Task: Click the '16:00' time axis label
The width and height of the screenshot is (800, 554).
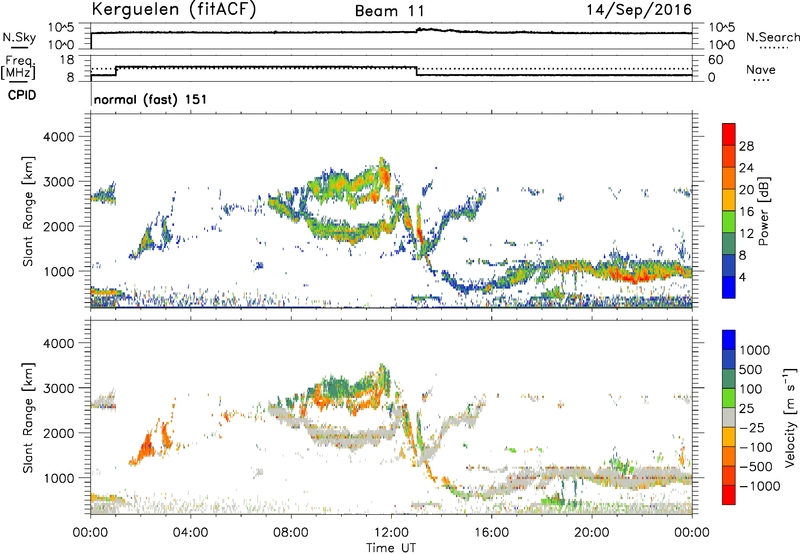Action: (x=491, y=533)
